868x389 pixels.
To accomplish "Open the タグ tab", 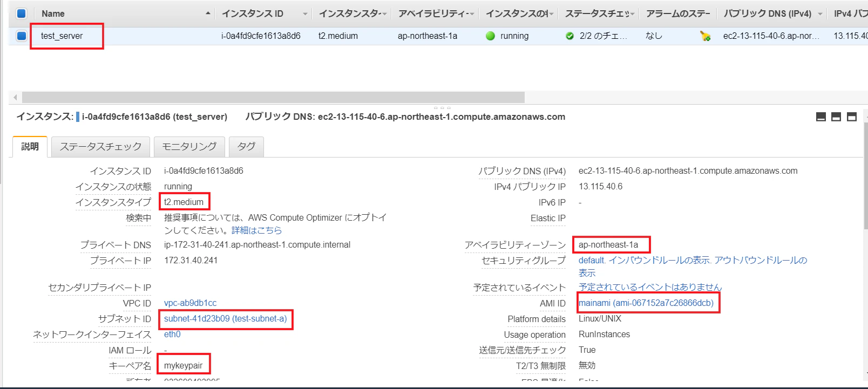I will point(246,147).
